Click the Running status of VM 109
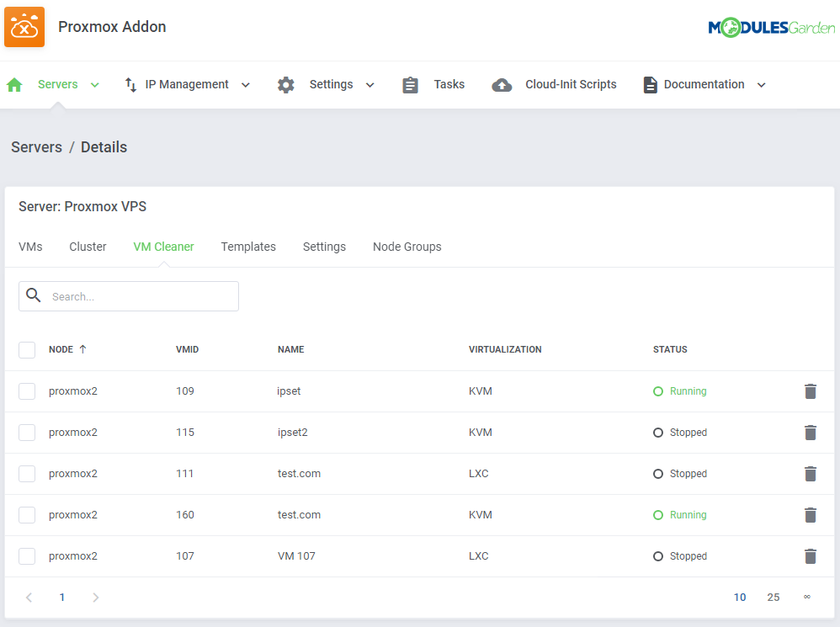Screen dimensions: 840x627 [x=680, y=391]
